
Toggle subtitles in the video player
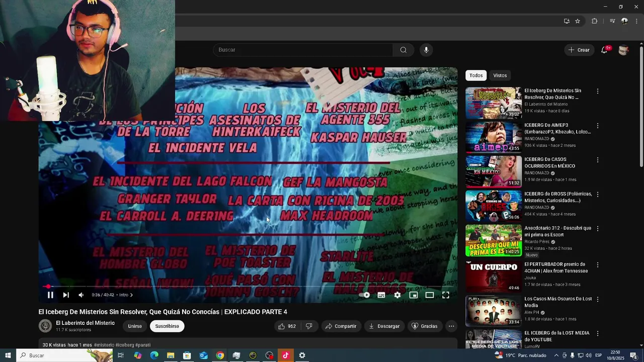coord(381,295)
